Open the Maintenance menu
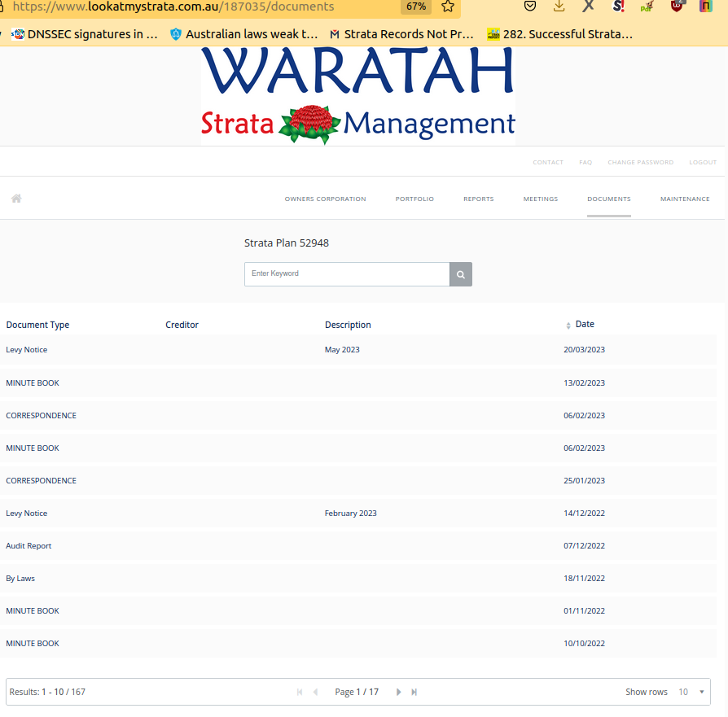Screen dimensions: 728x717 click(x=685, y=199)
